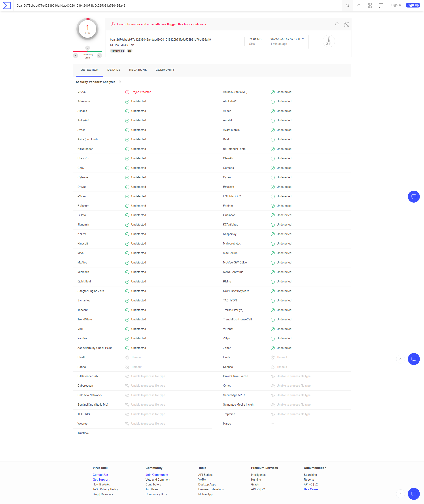Click the Trojan.Wacatac detection text
This screenshot has height=504, width=424.
[141, 92]
